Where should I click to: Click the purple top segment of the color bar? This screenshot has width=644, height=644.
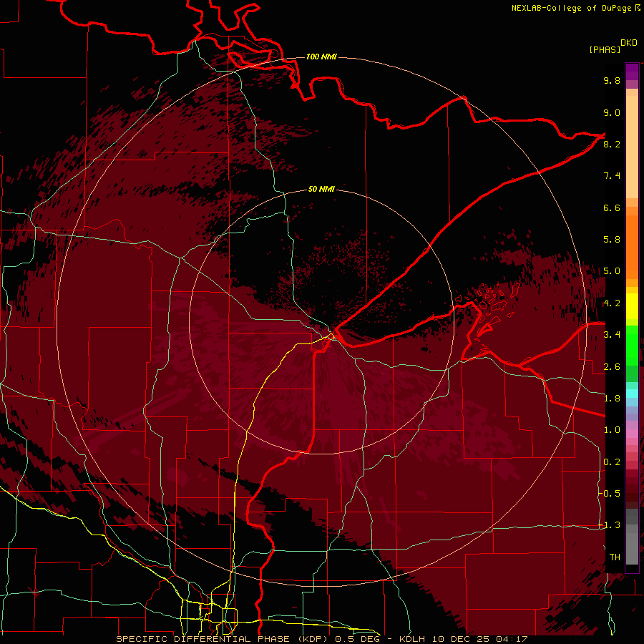click(x=632, y=72)
